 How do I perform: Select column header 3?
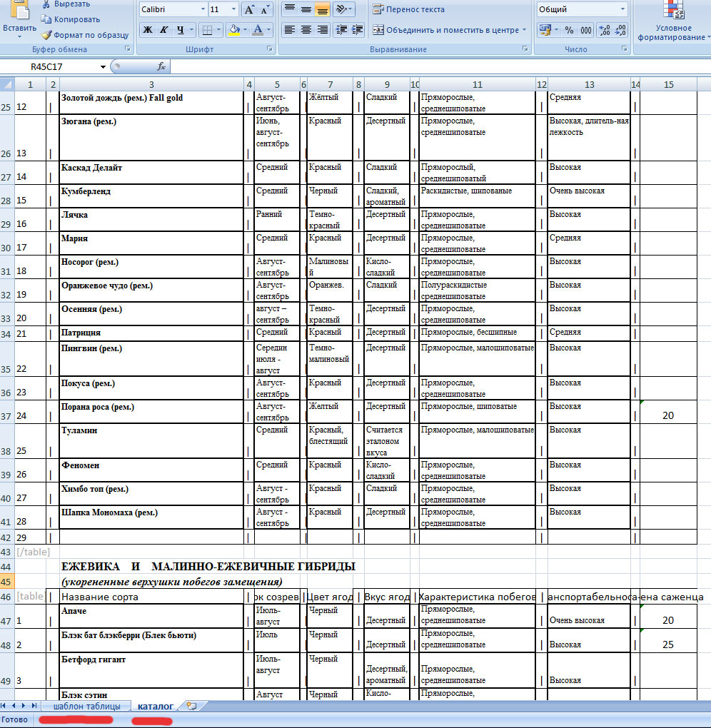point(151,84)
